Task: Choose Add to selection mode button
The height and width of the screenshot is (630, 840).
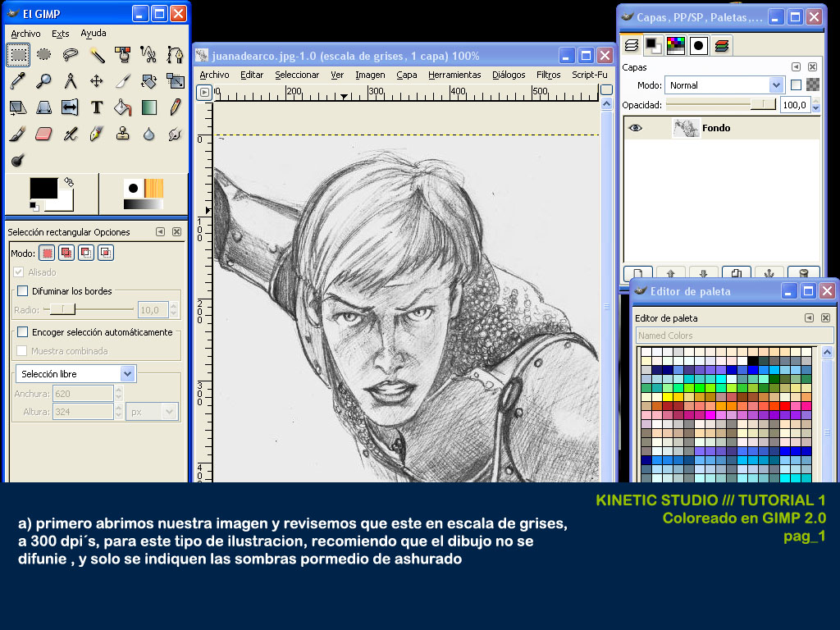Action: (x=66, y=253)
